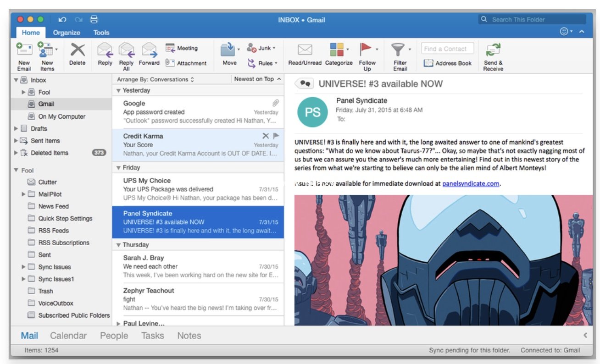
Task: Open the Address Book
Action: point(448,63)
